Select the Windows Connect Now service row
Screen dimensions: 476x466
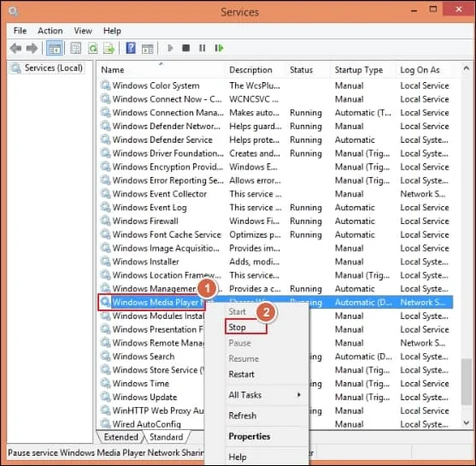pos(276,99)
